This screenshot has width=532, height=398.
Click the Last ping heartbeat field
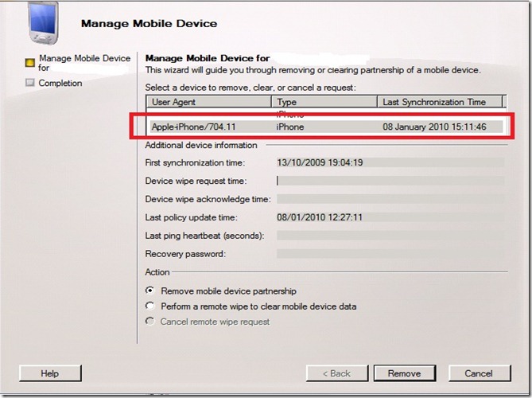[390, 236]
